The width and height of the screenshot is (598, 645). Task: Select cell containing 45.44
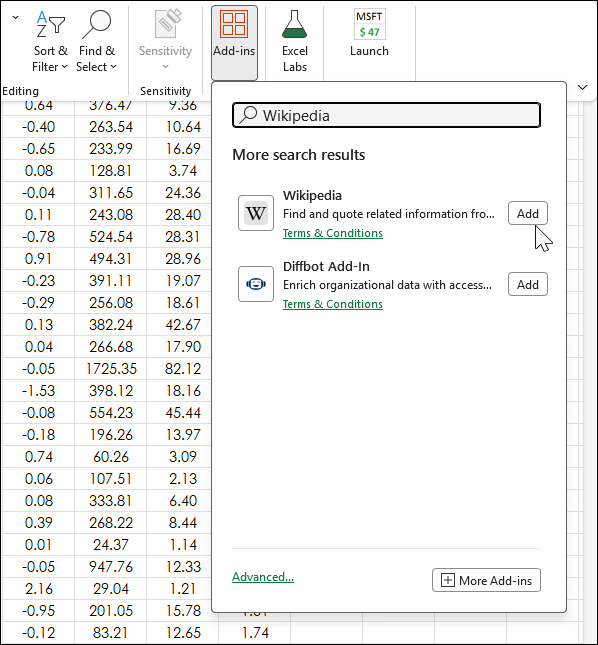(x=183, y=413)
